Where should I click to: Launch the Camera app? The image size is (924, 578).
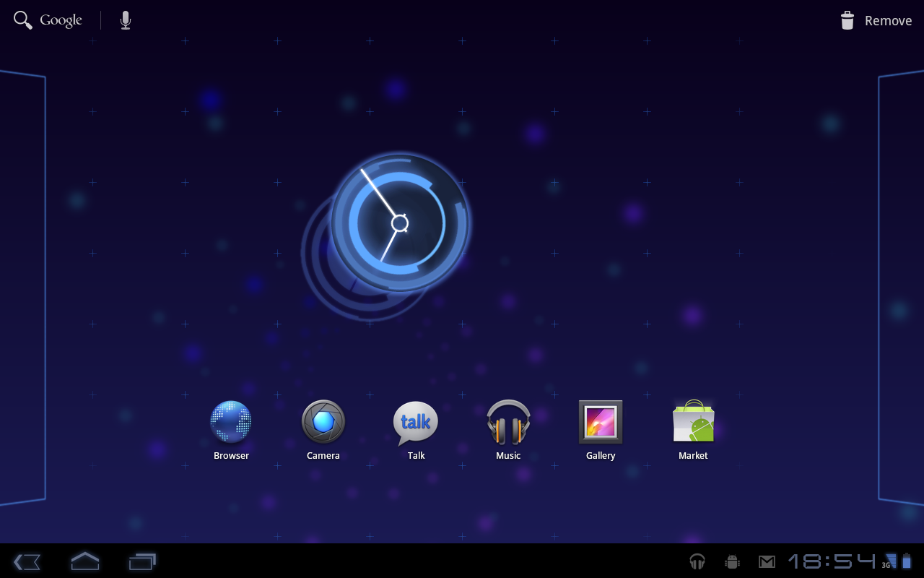(x=323, y=431)
